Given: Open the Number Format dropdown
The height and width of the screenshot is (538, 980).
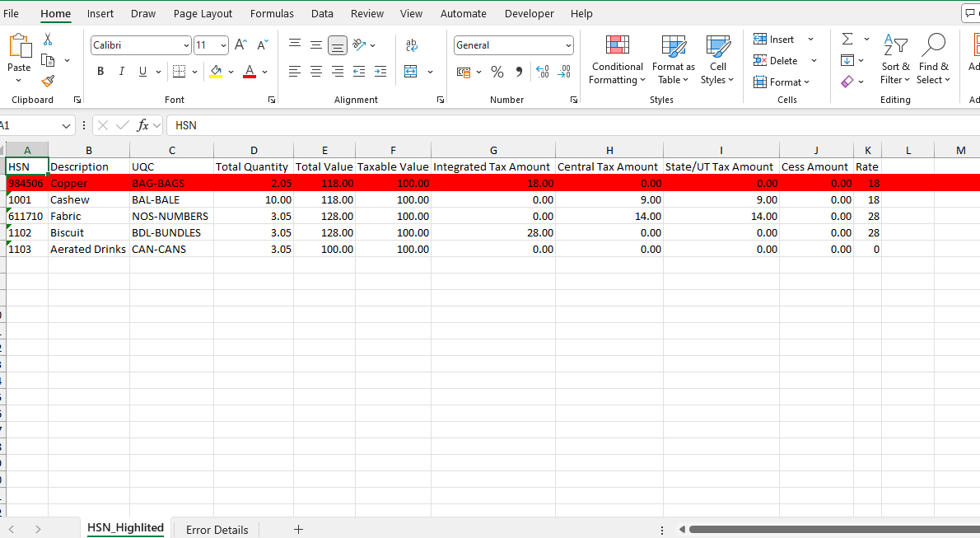Looking at the screenshot, I should click(x=513, y=45).
